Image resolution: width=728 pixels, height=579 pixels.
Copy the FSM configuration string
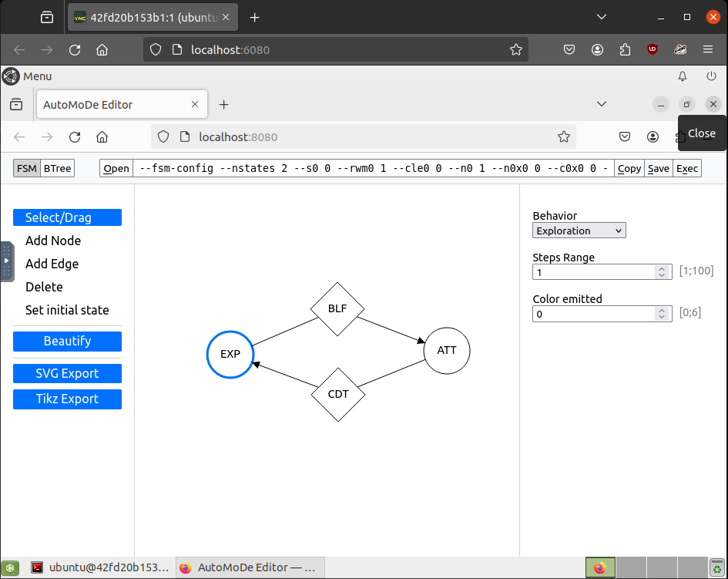629,168
